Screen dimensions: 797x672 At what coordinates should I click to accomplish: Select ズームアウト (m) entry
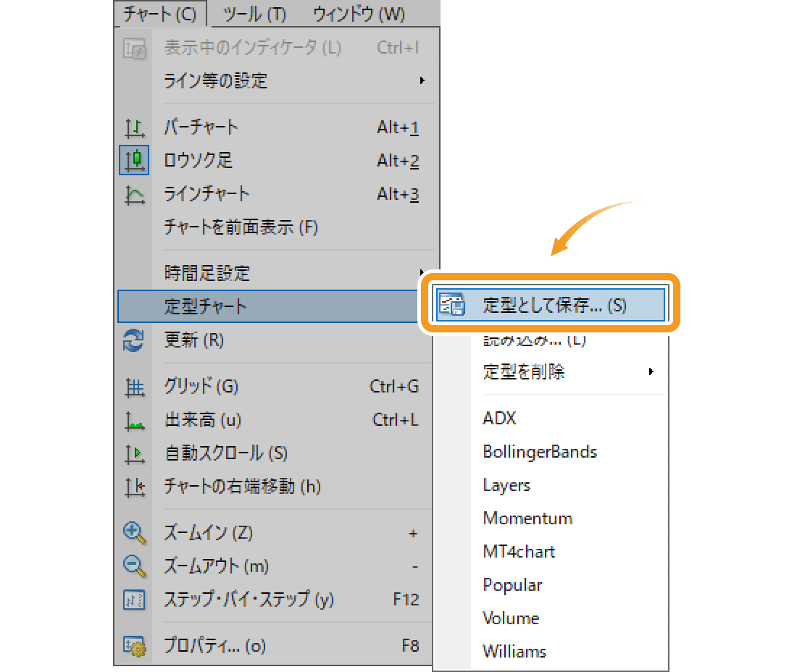pos(216,566)
